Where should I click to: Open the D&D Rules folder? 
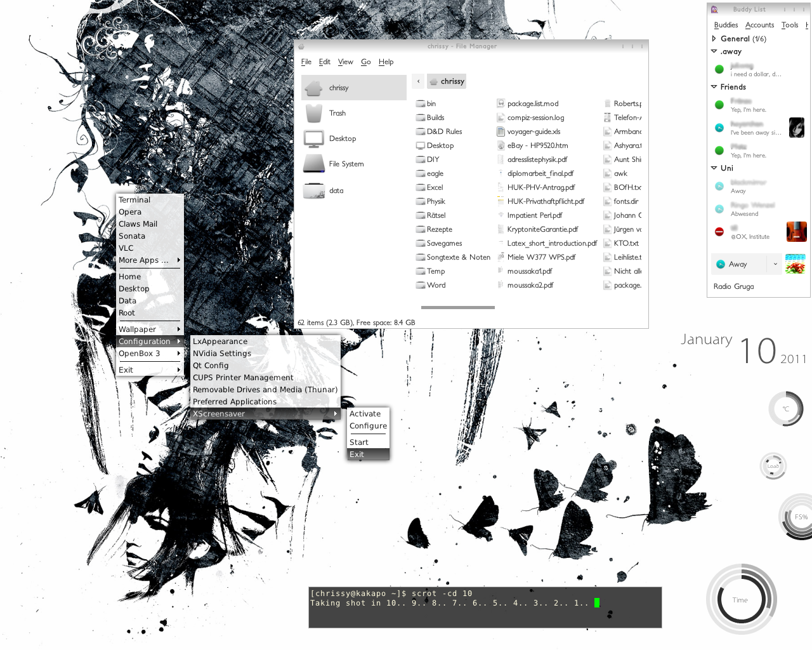pos(439,131)
